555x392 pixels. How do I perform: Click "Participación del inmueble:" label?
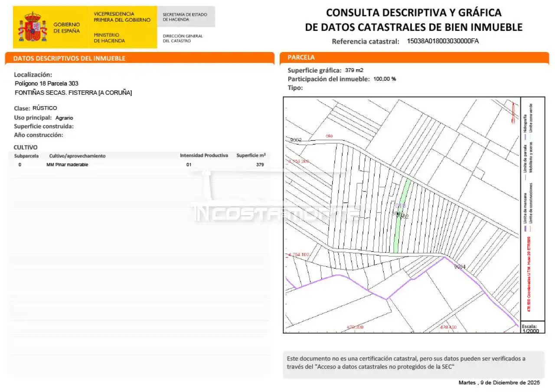[x=329, y=79]
